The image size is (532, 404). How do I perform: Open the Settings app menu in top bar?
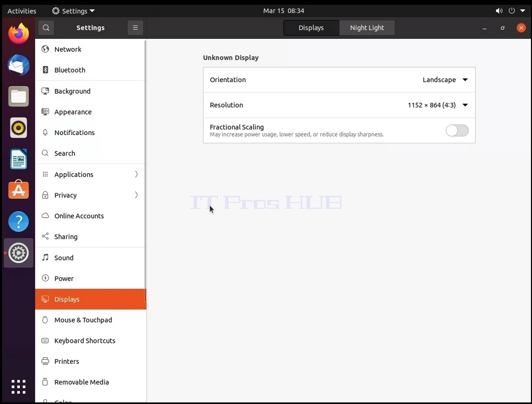click(73, 11)
